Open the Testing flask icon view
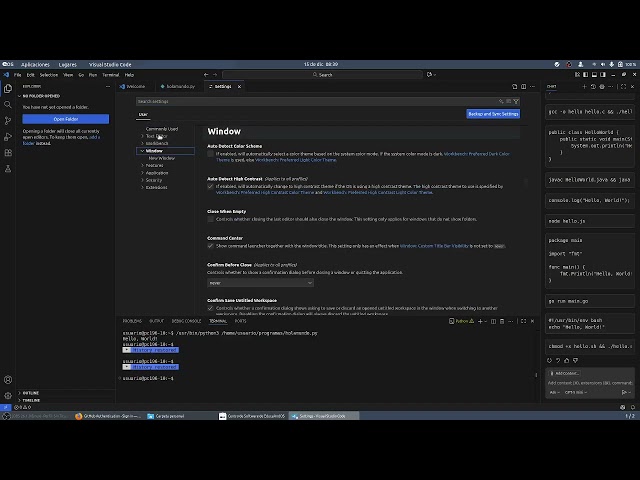 pyautogui.click(x=8, y=169)
